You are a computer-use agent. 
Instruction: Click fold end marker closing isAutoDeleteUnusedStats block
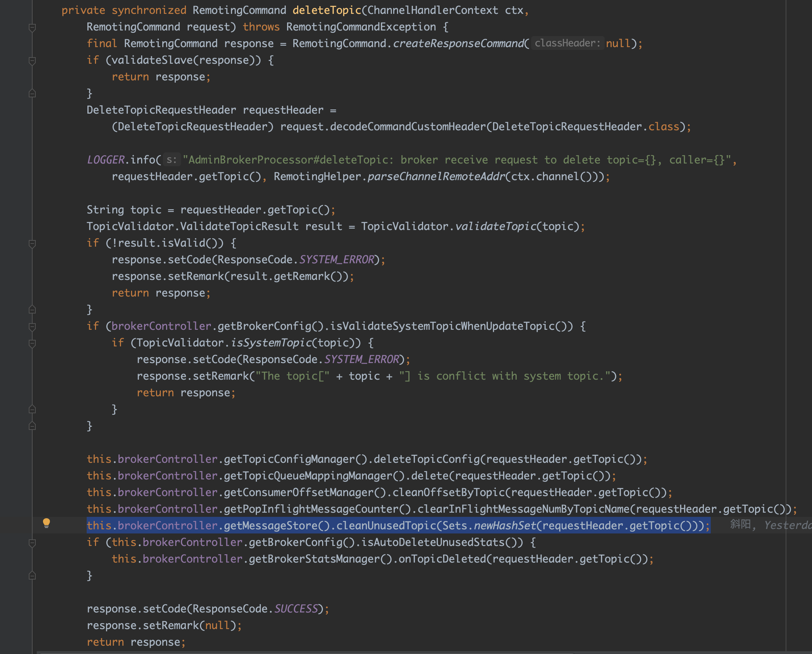click(x=33, y=576)
